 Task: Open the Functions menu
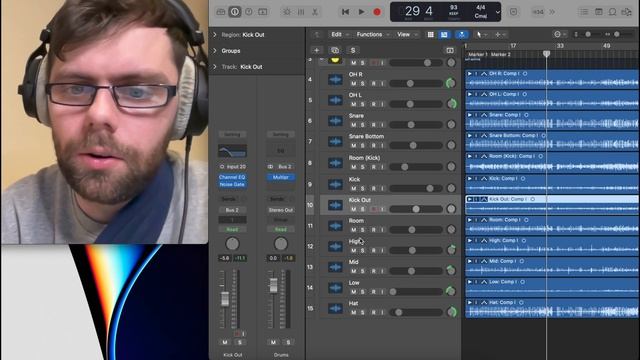point(372,35)
